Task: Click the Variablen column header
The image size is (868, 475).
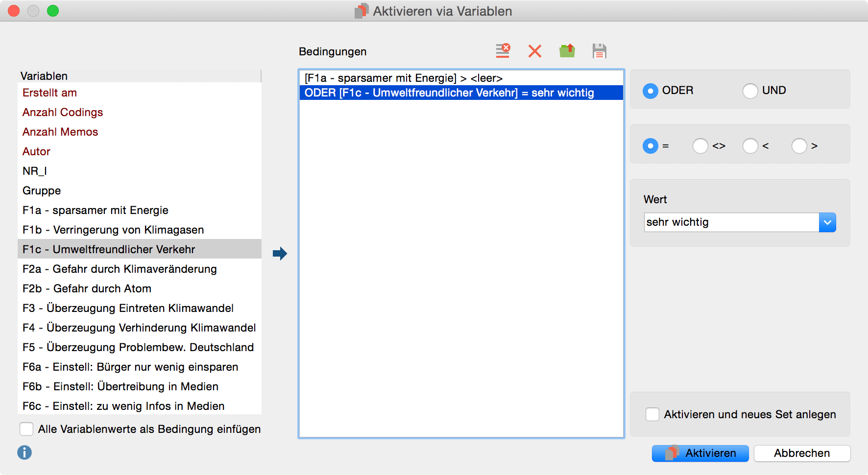Action: (x=140, y=76)
